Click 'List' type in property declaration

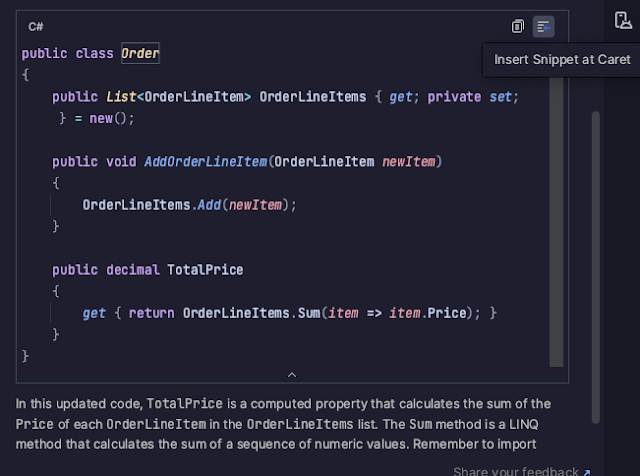click(x=121, y=97)
